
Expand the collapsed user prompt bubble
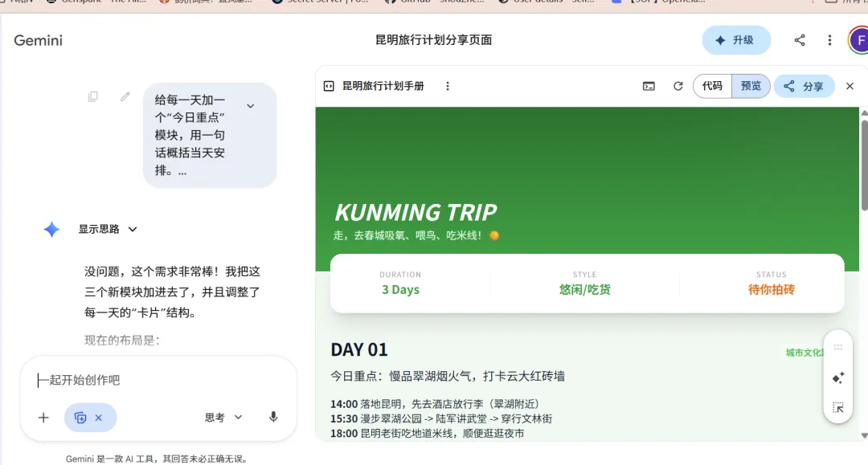250,106
